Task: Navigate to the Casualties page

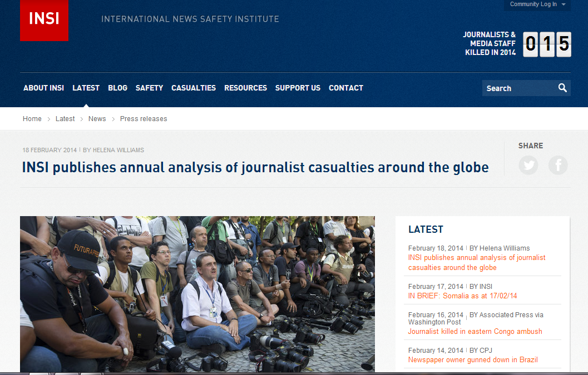Action: (193, 88)
